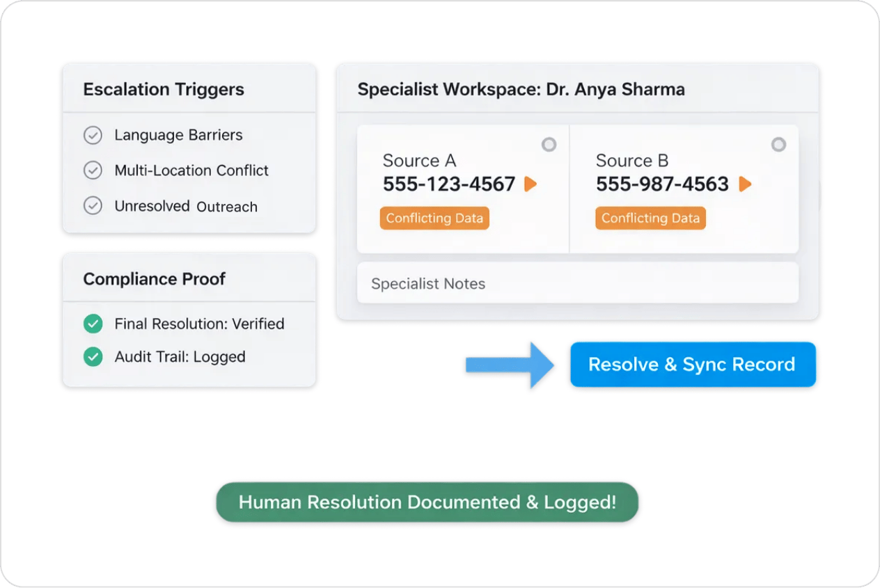Select the Source B radio button

click(x=778, y=145)
